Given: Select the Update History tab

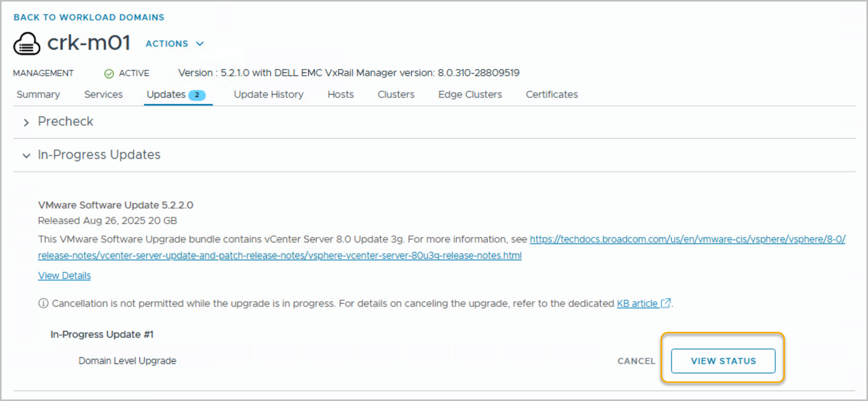Looking at the screenshot, I should (268, 94).
